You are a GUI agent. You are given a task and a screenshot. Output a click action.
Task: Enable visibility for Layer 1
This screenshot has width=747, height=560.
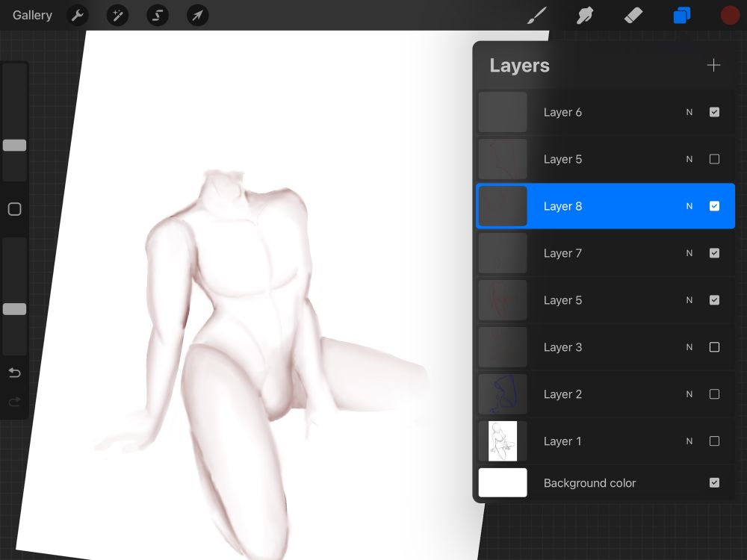pyautogui.click(x=714, y=441)
